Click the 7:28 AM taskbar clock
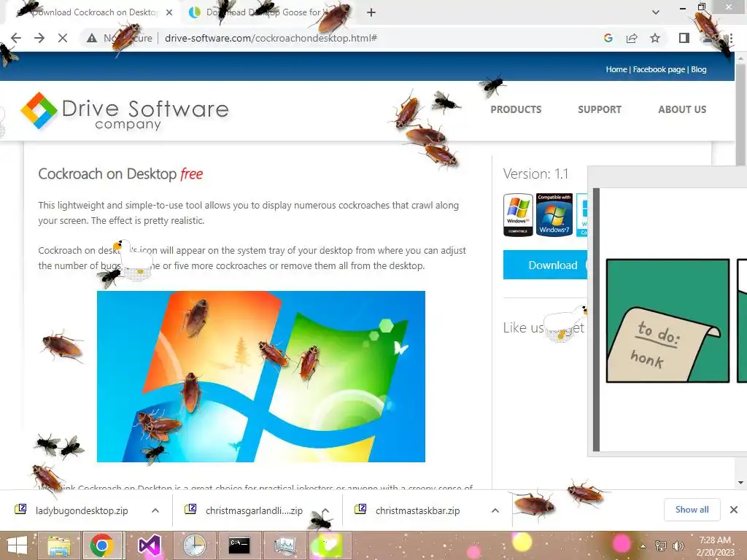Screen dimensions: 747x560 pos(715,546)
